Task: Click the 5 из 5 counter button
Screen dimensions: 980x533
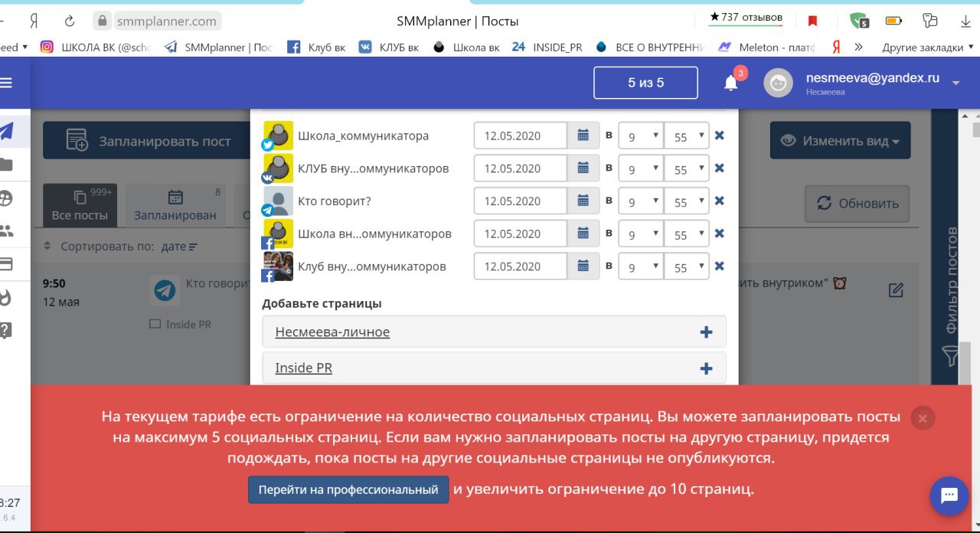Action: [645, 83]
